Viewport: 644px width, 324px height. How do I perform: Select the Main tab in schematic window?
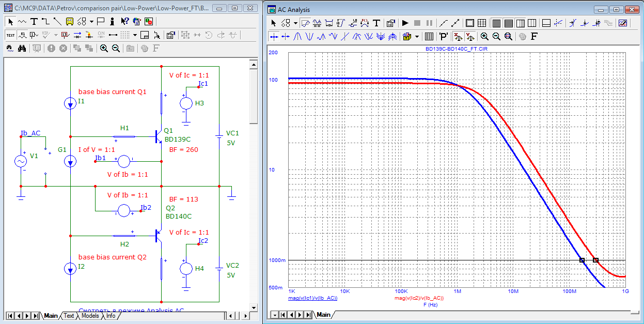[51, 316]
